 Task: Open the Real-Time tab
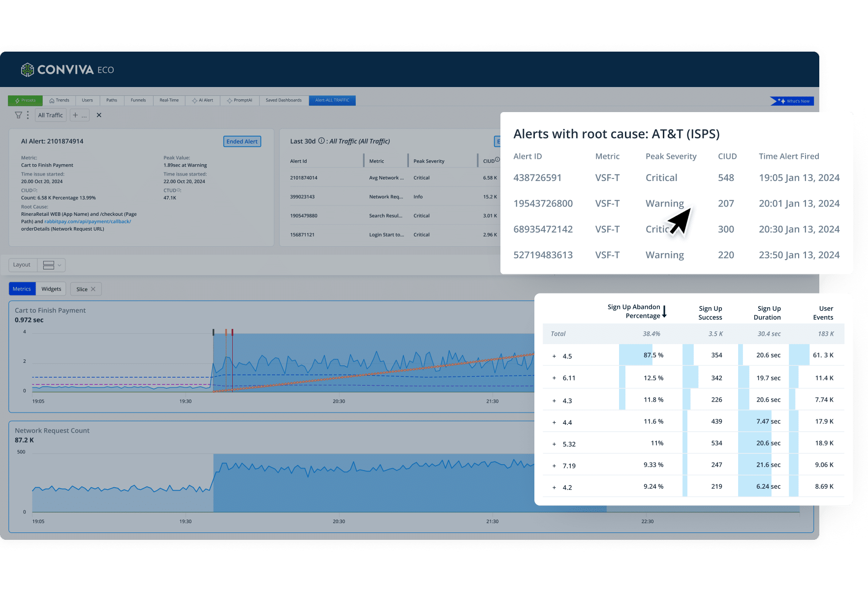[169, 100]
